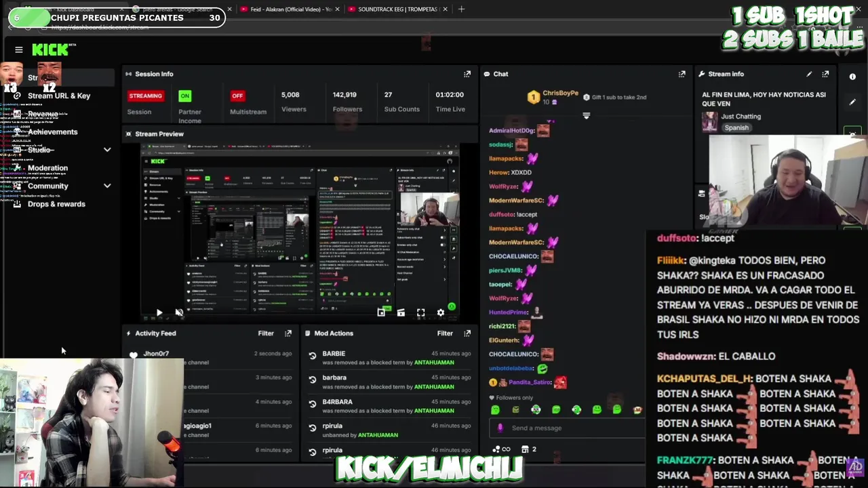Open Drops & rewards in sidebar

click(x=56, y=204)
